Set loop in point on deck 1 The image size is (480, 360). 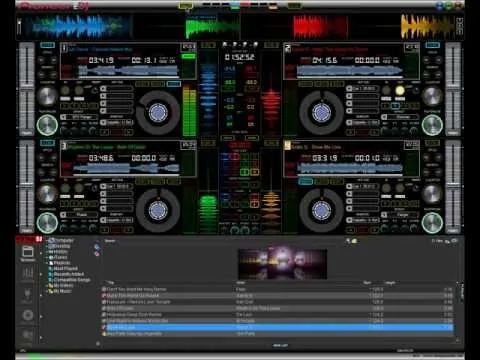point(65,90)
